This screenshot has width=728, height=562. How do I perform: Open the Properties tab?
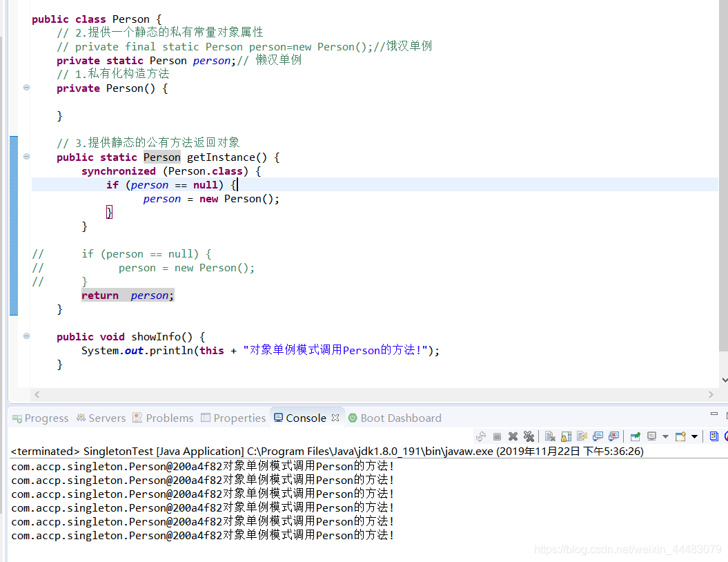coord(233,418)
